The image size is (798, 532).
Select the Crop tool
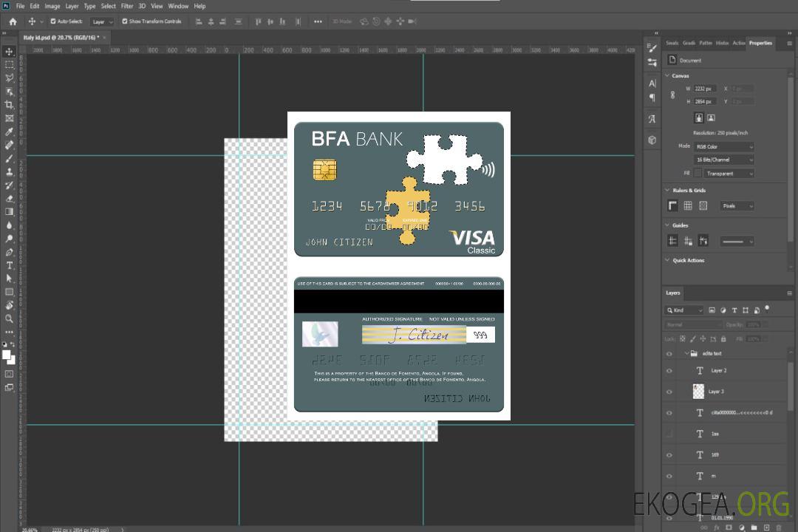coord(9,105)
